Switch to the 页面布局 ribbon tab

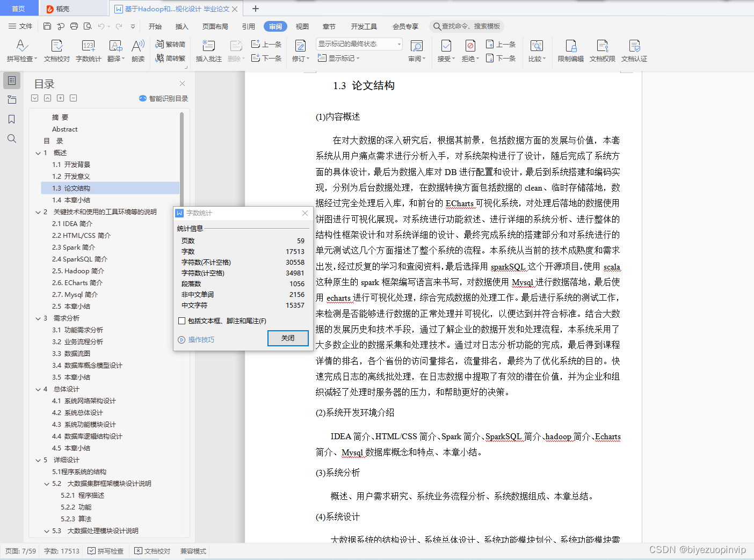tap(215, 26)
